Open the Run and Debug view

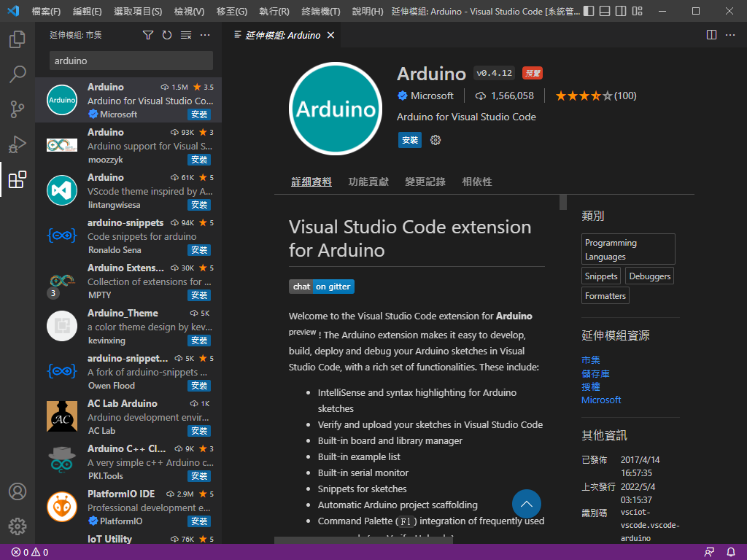(18, 144)
